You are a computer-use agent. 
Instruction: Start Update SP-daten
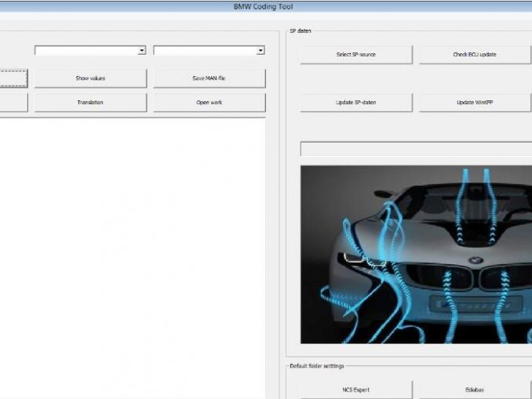point(356,103)
